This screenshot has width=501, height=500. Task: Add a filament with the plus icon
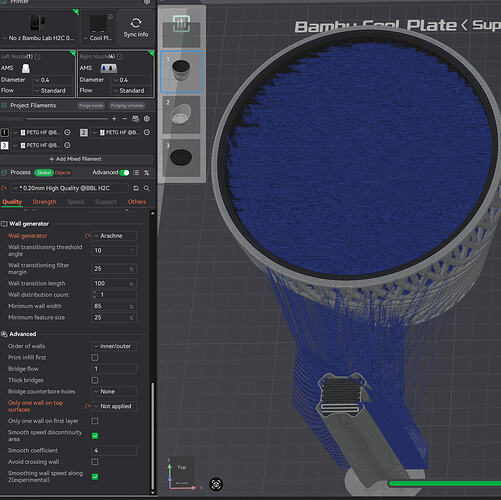point(114,119)
